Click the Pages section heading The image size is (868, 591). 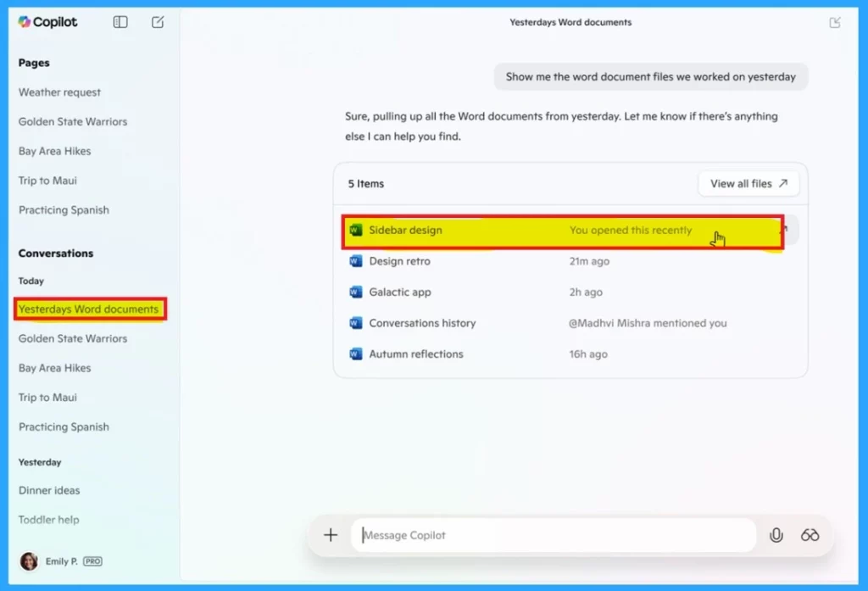click(x=34, y=63)
